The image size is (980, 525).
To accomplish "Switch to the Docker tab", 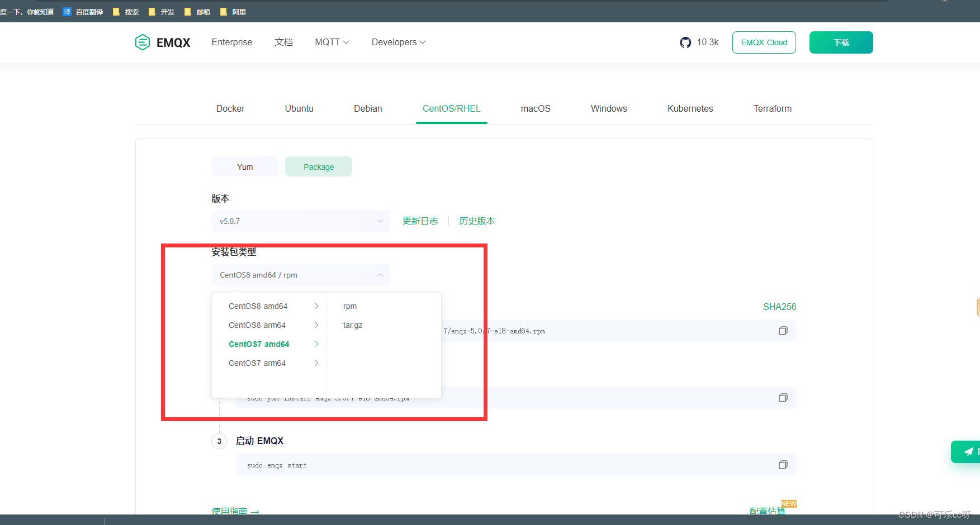I will coord(230,109).
